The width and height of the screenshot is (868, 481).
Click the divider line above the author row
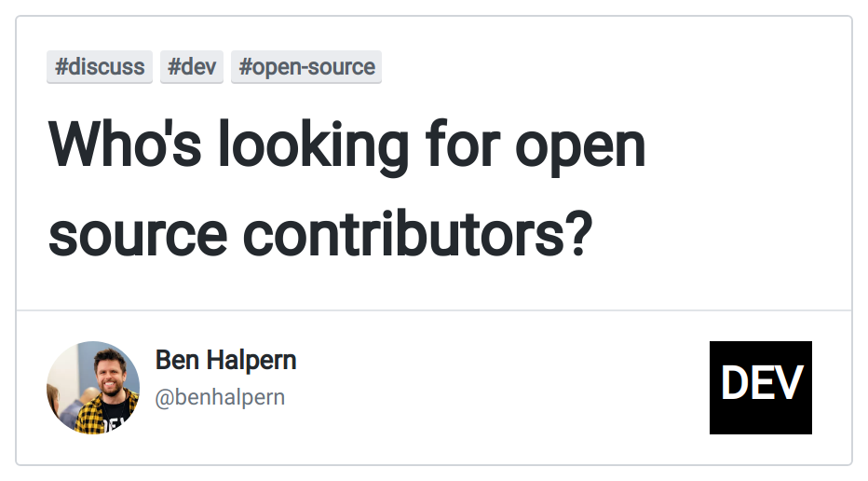[x=434, y=309]
